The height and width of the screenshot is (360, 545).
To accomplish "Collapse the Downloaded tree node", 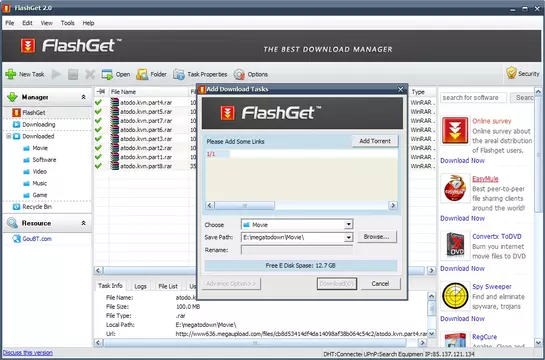I will pyautogui.click(x=9, y=136).
